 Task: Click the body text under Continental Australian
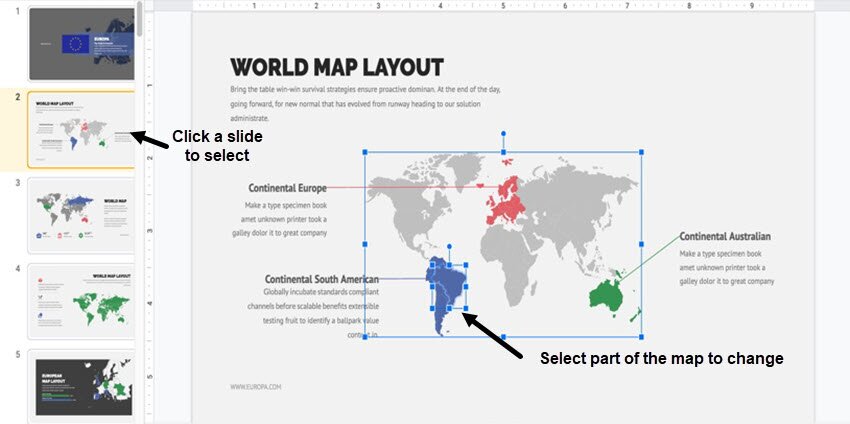point(727,268)
